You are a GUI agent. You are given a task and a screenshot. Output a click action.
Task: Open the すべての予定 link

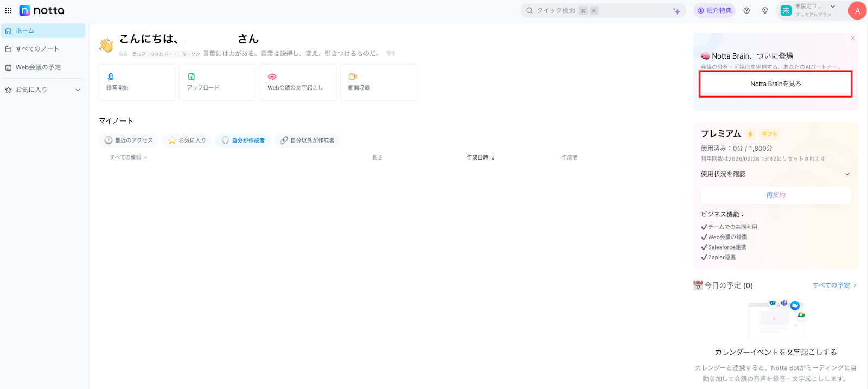[x=834, y=285]
